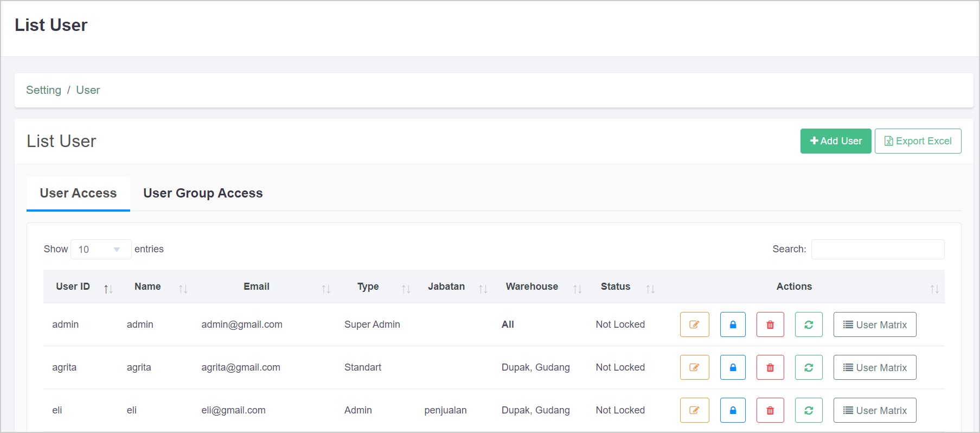Viewport: 980px width, 433px height.
Task: Click the trash icon in admin row
Action: point(770,324)
